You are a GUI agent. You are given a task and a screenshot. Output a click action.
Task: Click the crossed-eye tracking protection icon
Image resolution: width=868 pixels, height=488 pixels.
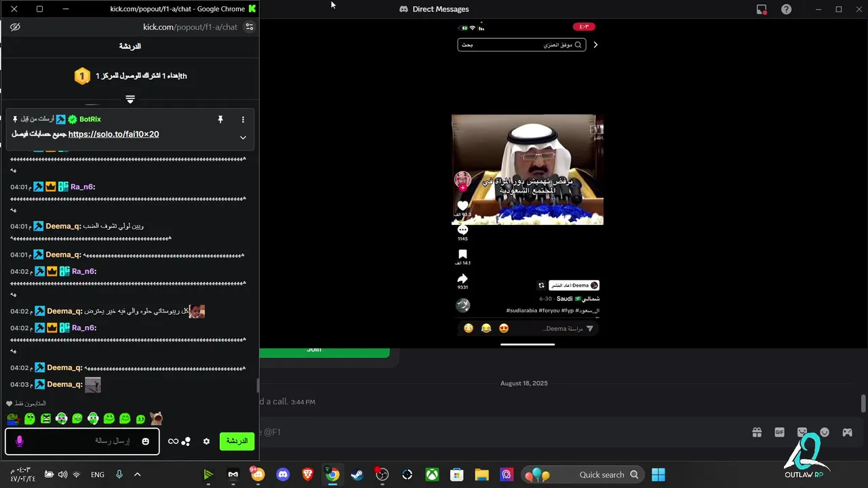(15, 27)
